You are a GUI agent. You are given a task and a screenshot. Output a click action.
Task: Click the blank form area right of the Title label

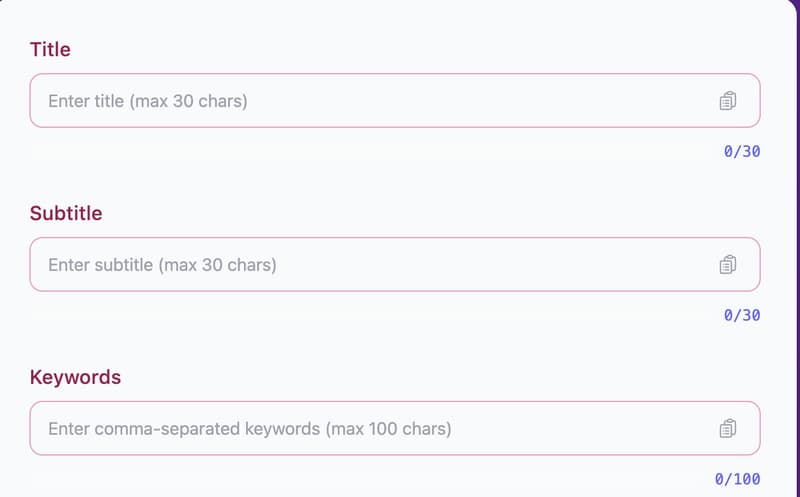(x=400, y=49)
